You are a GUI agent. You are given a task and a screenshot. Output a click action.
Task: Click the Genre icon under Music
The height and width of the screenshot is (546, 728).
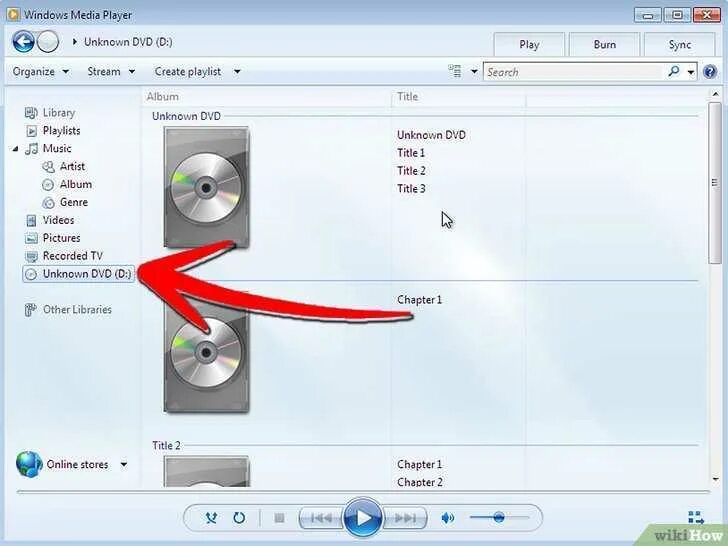[48, 202]
